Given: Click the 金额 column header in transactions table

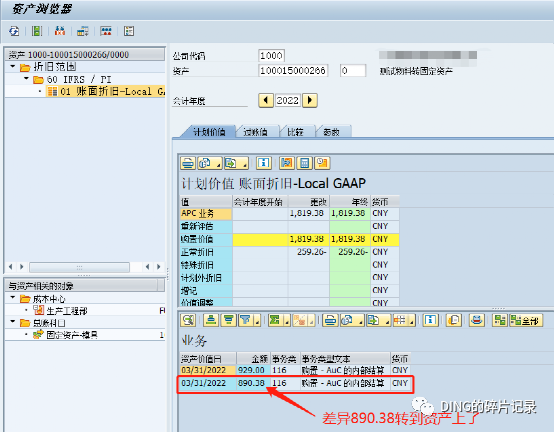Looking at the screenshot, I should point(253,359).
